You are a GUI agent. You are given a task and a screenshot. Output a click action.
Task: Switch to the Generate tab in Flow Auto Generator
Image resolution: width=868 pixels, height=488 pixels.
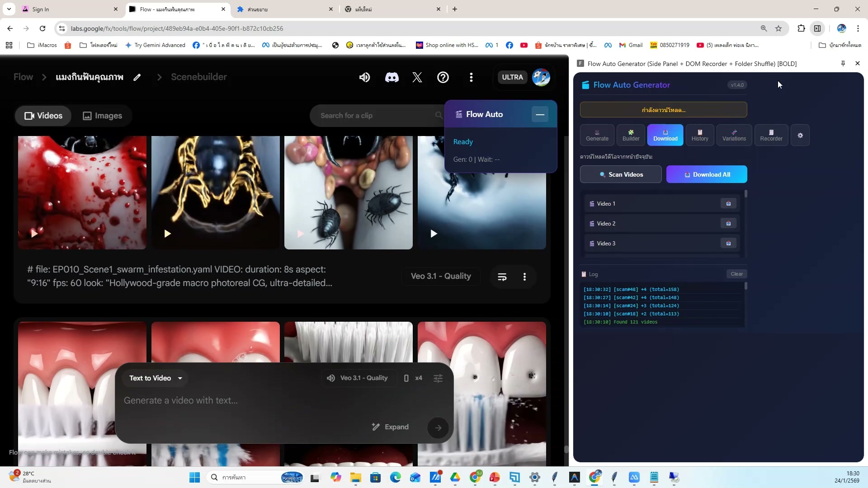point(597,135)
